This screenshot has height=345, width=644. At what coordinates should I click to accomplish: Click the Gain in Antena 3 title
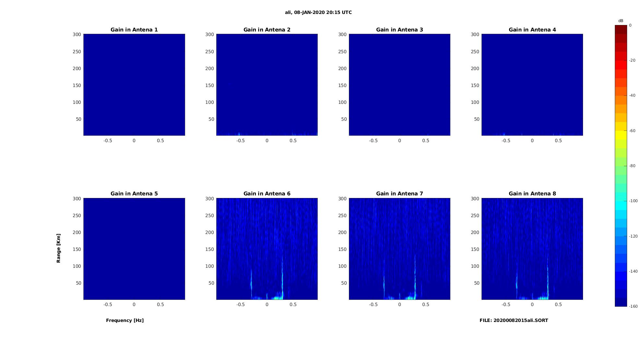tap(400, 30)
